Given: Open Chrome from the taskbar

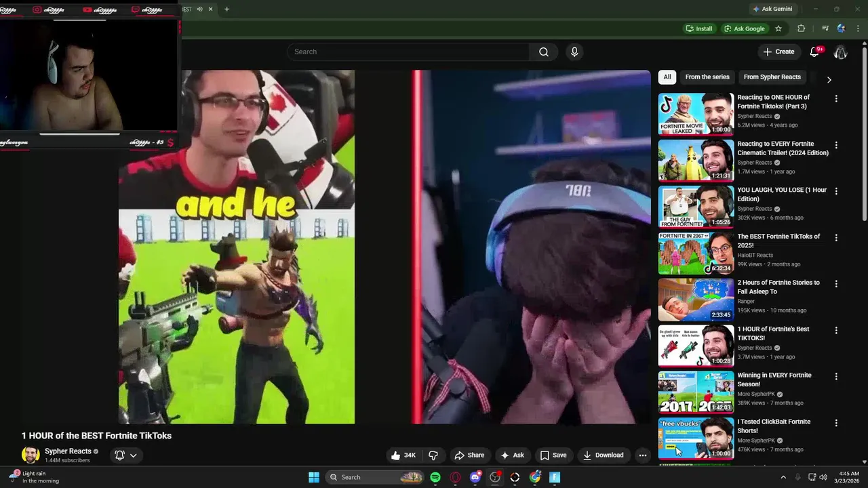Looking at the screenshot, I should tap(535, 477).
